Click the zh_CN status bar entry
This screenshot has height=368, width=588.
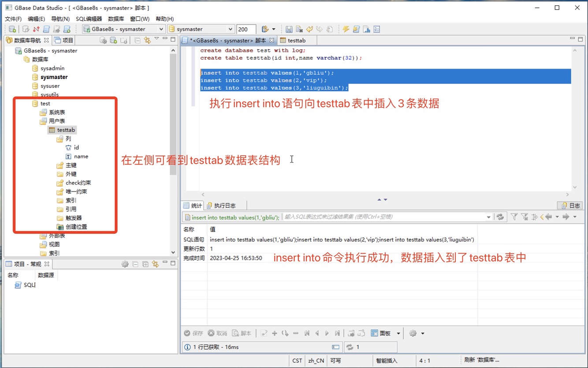(x=316, y=361)
